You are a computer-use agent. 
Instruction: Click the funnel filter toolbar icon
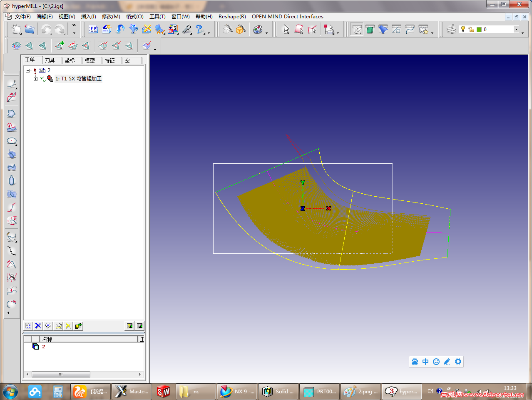tap(133, 29)
